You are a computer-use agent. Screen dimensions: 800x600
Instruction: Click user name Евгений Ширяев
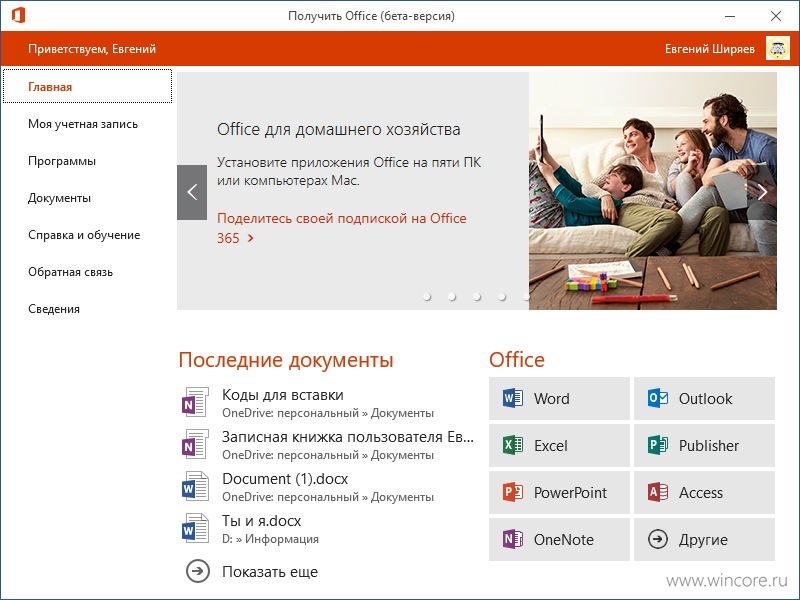(x=710, y=49)
